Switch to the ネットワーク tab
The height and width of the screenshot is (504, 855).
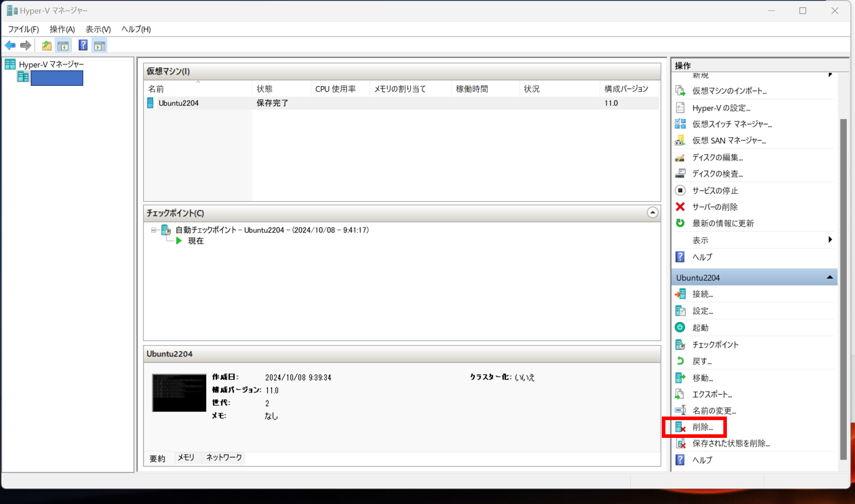224,457
